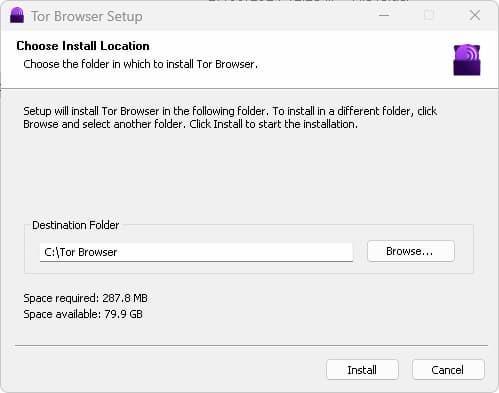Focus the C:\Tor Browser destination path field
The height and width of the screenshot is (393, 499).
tap(196, 252)
